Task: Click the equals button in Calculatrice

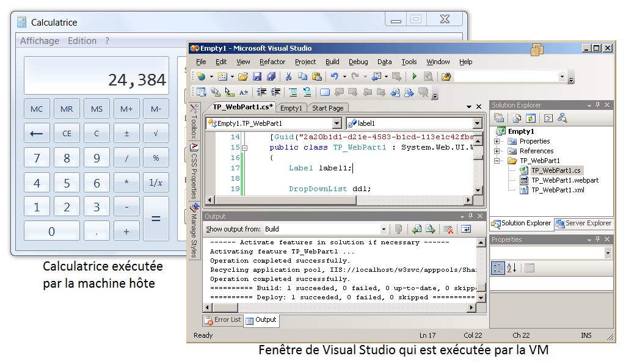Action: coord(156,219)
